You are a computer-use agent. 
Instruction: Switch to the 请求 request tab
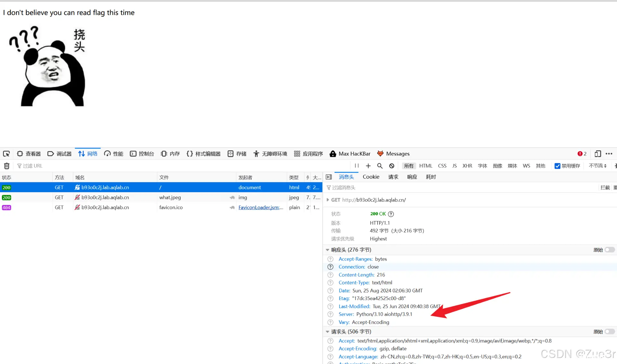point(393,177)
